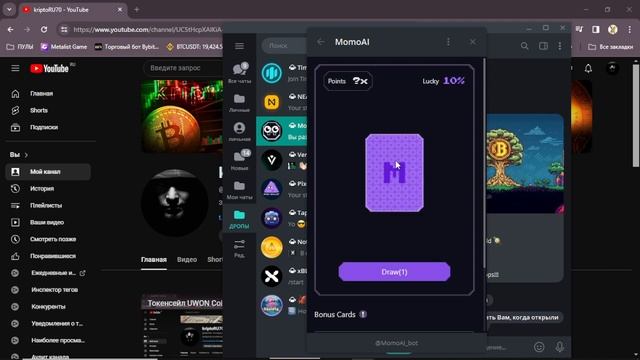The height and width of the screenshot is (360, 640).
Task: Click the pixel tree image in chat
Action: 525,163
